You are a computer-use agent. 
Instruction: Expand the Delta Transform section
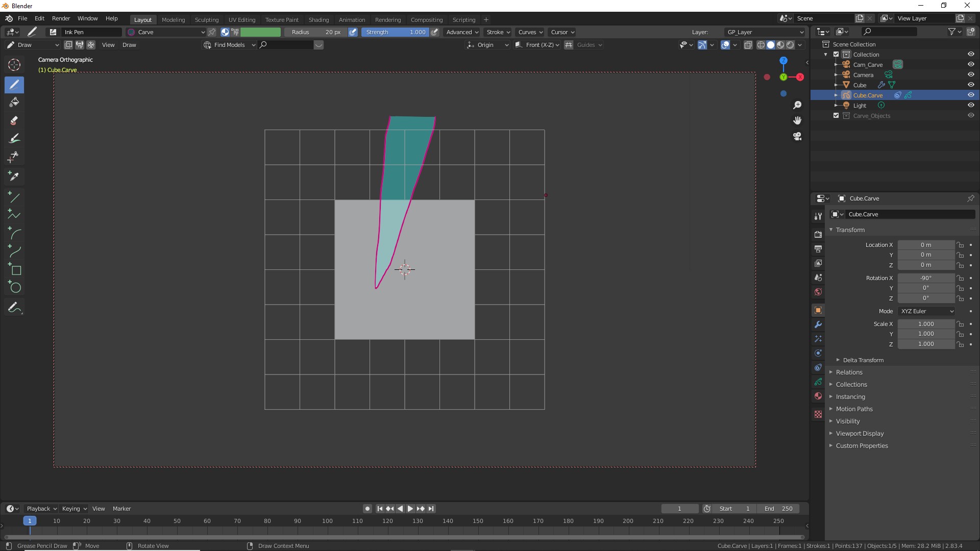pyautogui.click(x=863, y=360)
